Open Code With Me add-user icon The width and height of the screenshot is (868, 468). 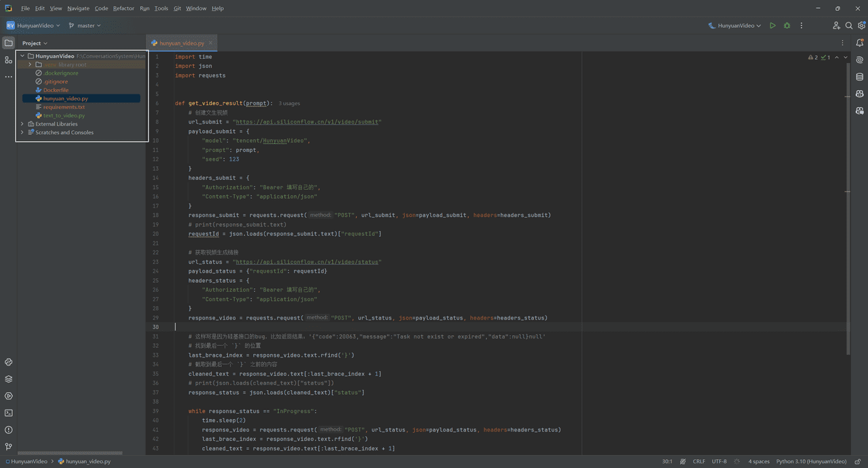(836, 26)
